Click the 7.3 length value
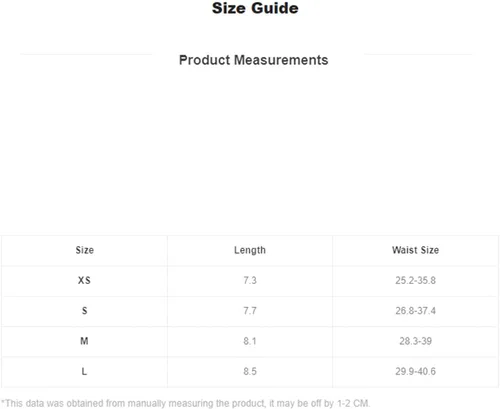This screenshot has height=409, width=500. (250, 280)
